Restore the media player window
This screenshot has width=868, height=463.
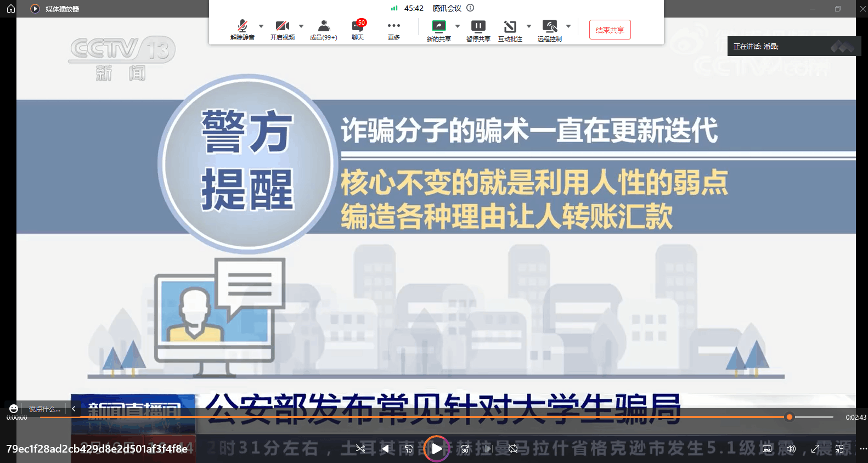point(838,9)
